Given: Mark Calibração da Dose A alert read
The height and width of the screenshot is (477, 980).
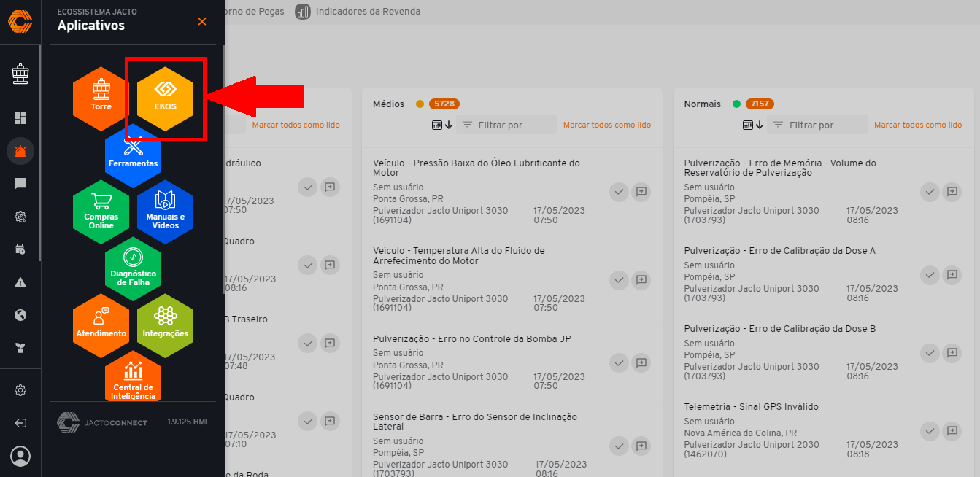Looking at the screenshot, I should click(930, 275).
